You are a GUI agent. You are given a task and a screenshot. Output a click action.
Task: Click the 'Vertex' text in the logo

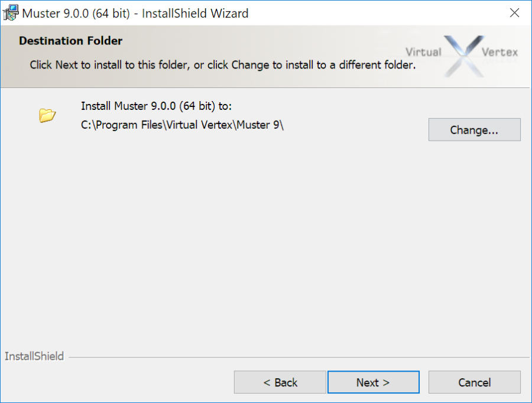(500, 52)
